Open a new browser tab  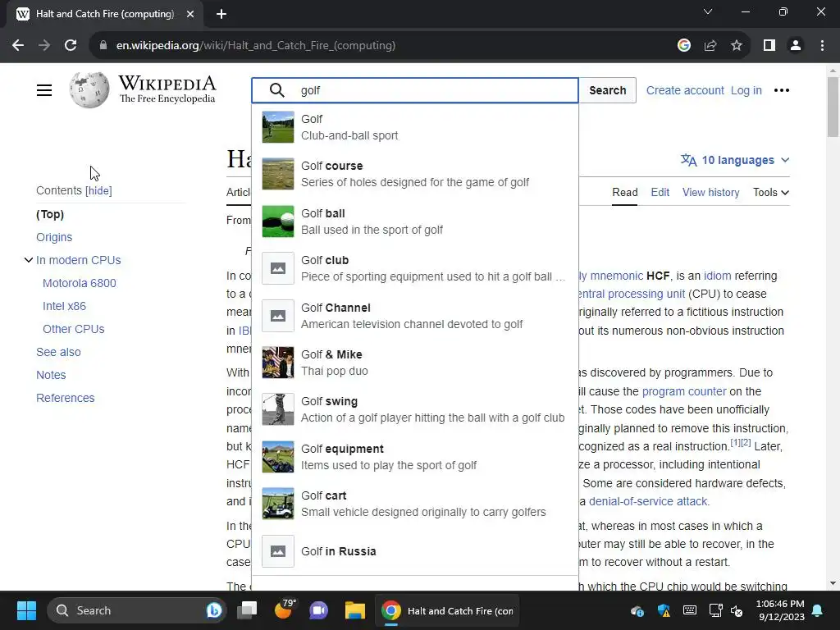pyautogui.click(x=221, y=14)
